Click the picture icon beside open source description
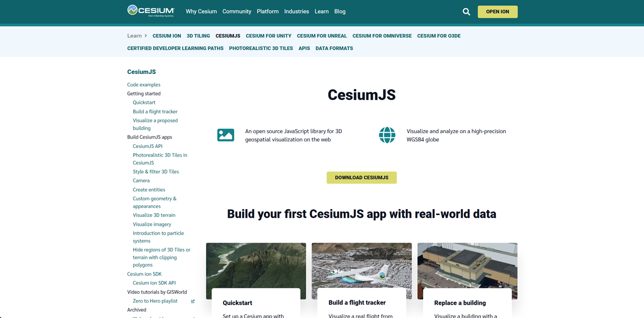The height and width of the screenshot is (318, 644). (226, 135)
